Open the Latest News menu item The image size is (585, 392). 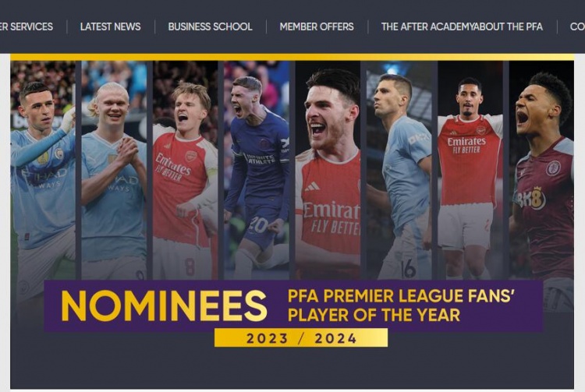coord(111,26)
